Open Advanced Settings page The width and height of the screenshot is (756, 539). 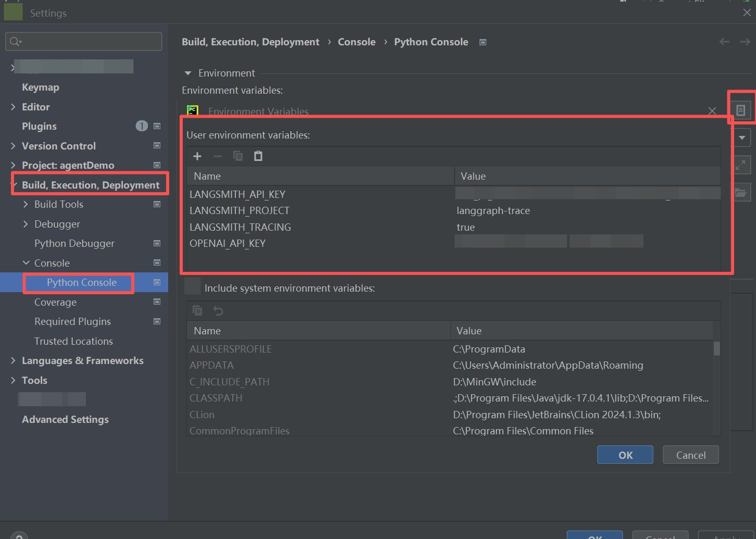pos(65,420)
